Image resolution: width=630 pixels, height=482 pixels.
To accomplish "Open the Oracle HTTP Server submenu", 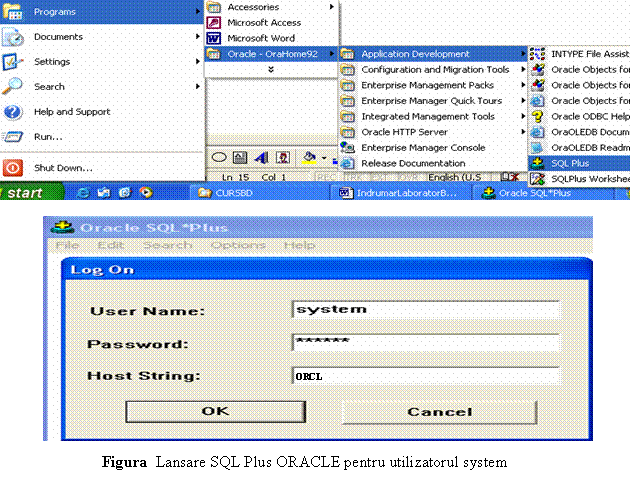I will coord(433,132).
